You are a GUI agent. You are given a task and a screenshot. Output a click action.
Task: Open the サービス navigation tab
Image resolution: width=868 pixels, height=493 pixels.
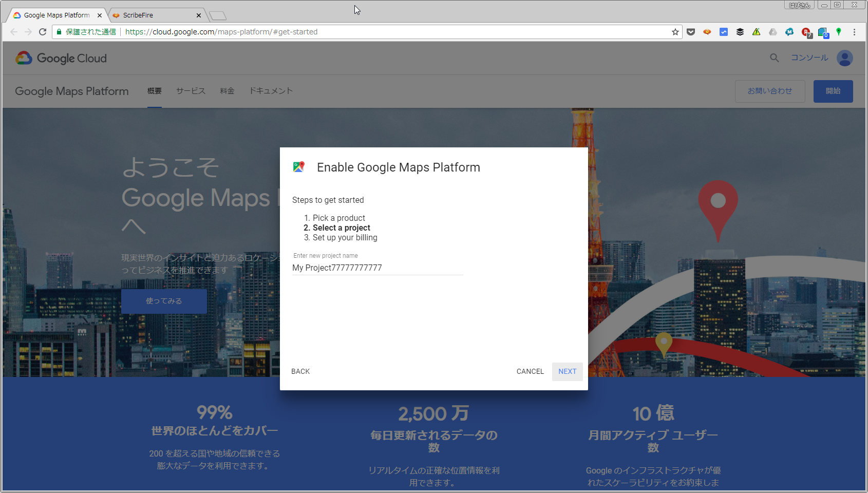tap(191, 91)
